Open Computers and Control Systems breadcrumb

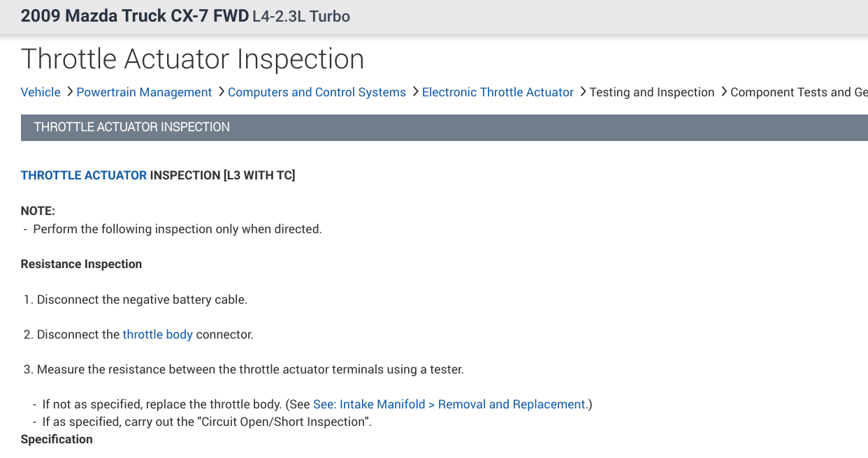tap(317, 92)
